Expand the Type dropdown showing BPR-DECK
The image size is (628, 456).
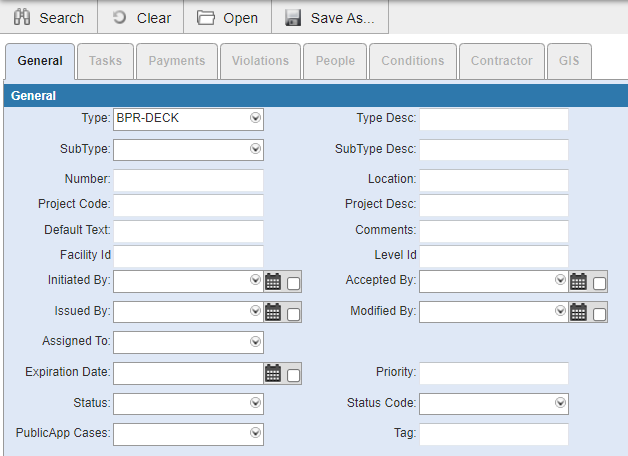pyautogui.click(x=255, y=118)
